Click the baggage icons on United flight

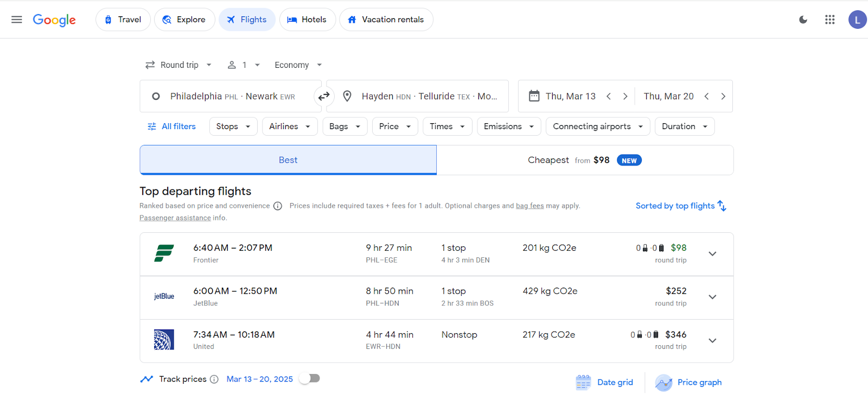point(644,335)
